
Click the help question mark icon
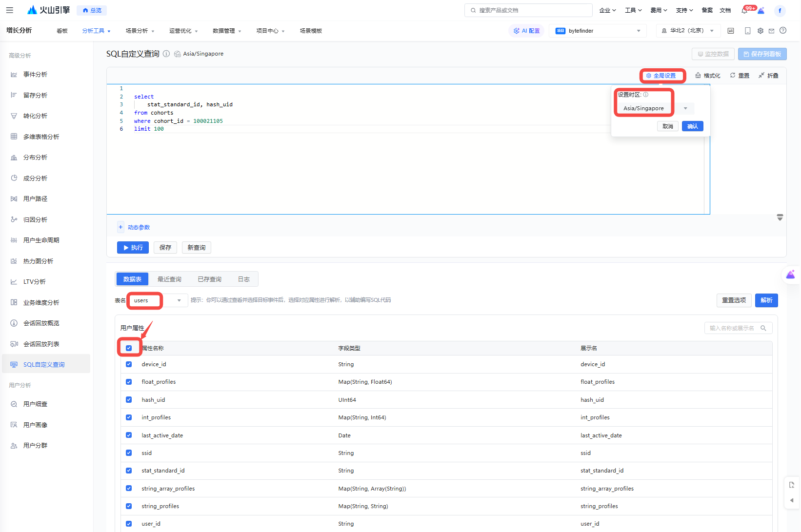pos(783,30)
